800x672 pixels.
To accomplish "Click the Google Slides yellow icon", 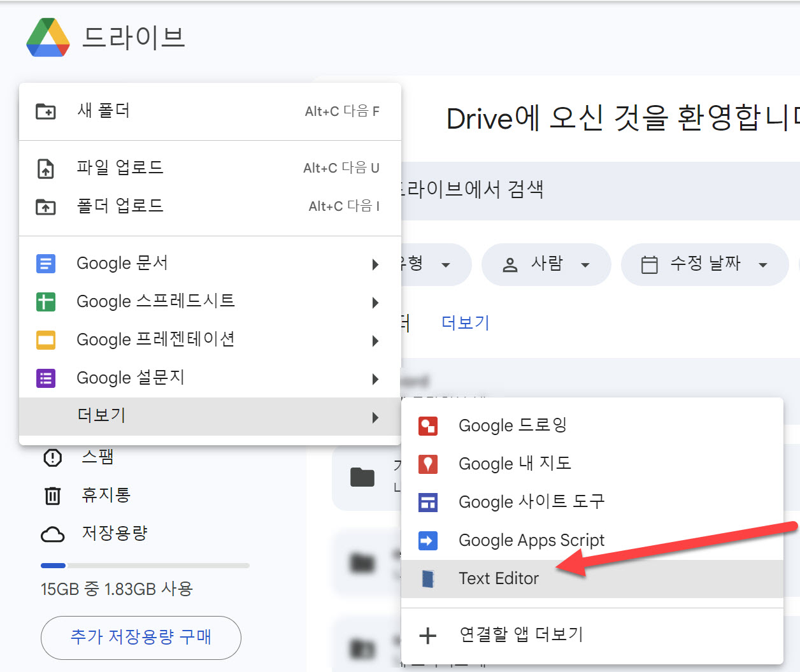I will tap(46, 340).
